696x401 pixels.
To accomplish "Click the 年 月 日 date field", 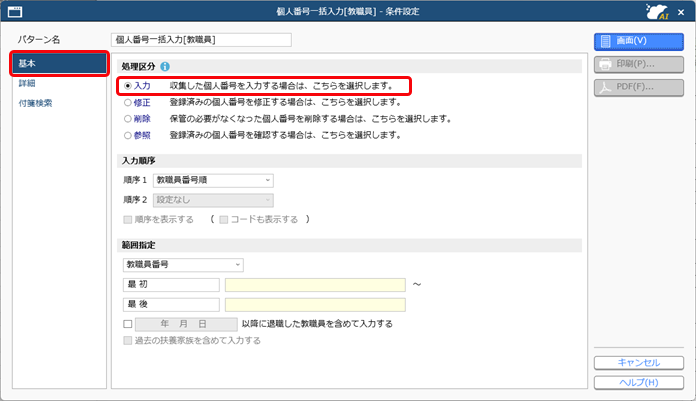I will tap(186, 324).
